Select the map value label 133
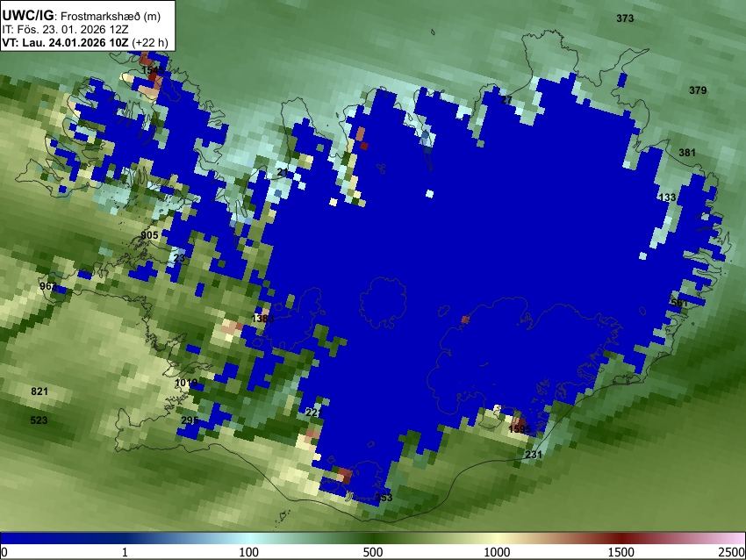Image resolution: width=746 pixels, height=560 pixels. tap(667, 197)
